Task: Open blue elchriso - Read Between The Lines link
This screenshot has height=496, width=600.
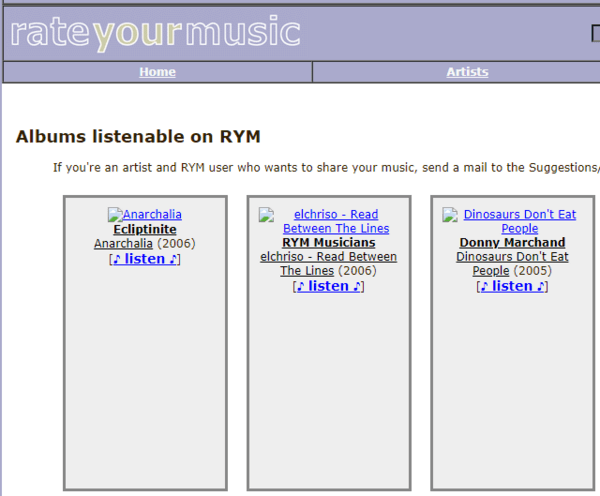Action: coord(336,221)
